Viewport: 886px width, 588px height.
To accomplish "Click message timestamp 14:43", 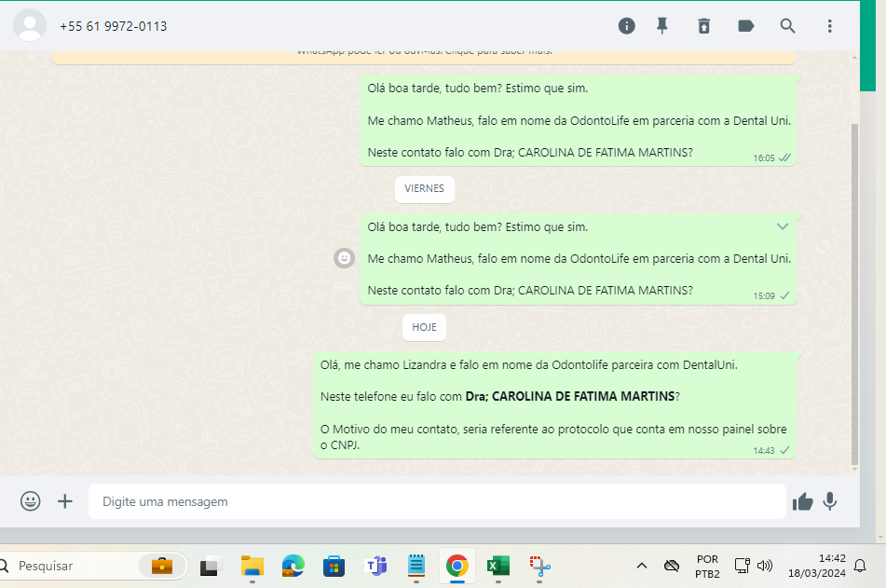I will pos(764,451).
